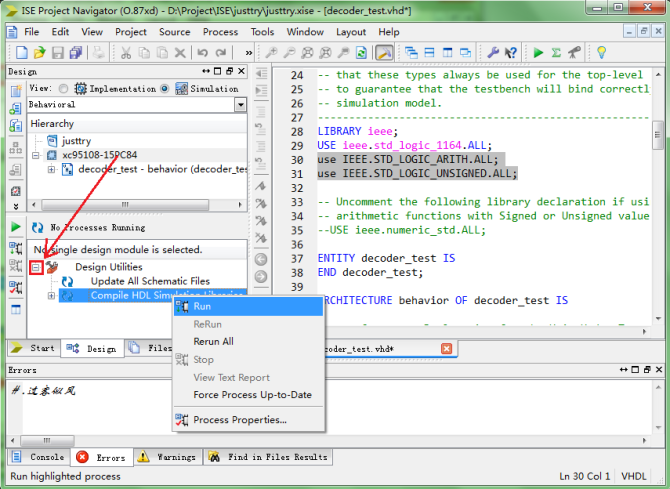This screenshot has height=489, width=670.
Task: Switch to the Start tab
Action: click(x=34, y=348)
